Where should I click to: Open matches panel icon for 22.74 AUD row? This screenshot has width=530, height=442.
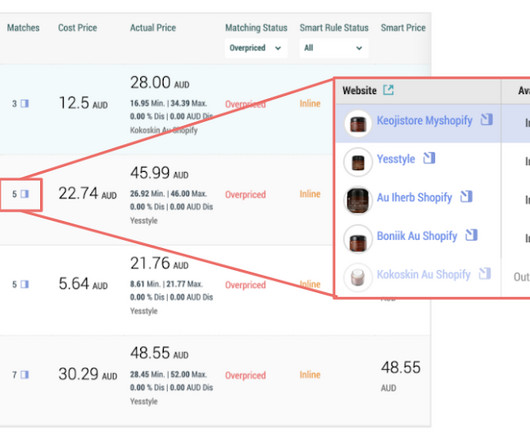tap(24, 194)
